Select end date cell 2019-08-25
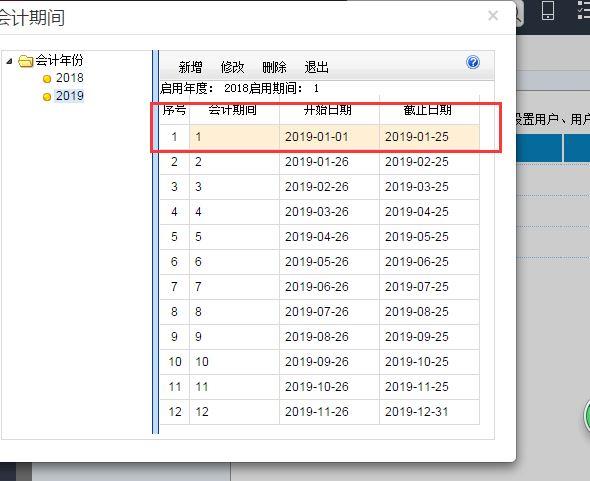 (x=429, y=312)
